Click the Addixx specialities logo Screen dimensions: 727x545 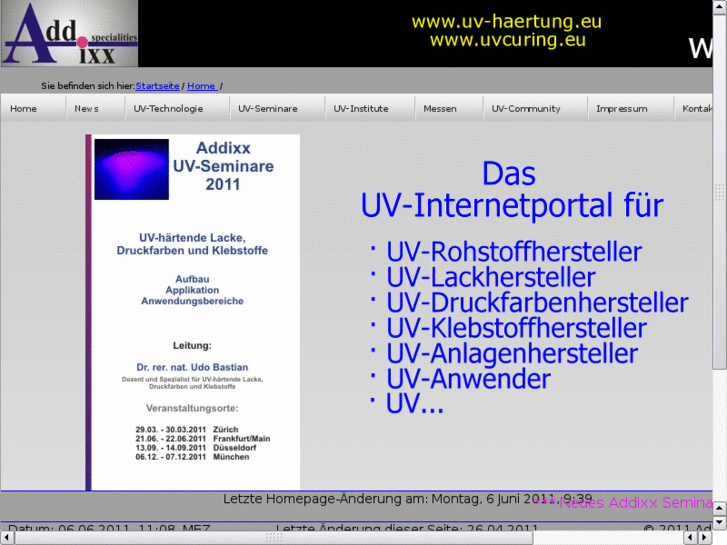tap(70, 33)
